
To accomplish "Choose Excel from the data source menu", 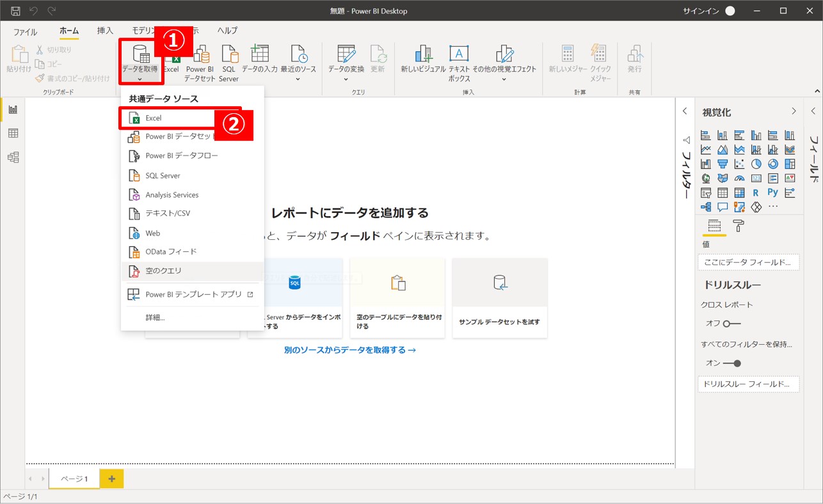I will tap(154, 118).
